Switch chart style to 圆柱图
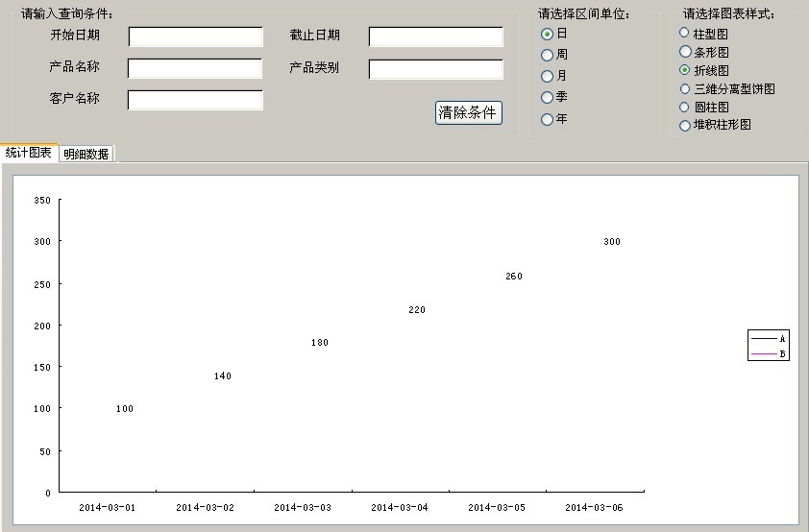This screenshot has height=532, width=809. (x=685, y=107)
